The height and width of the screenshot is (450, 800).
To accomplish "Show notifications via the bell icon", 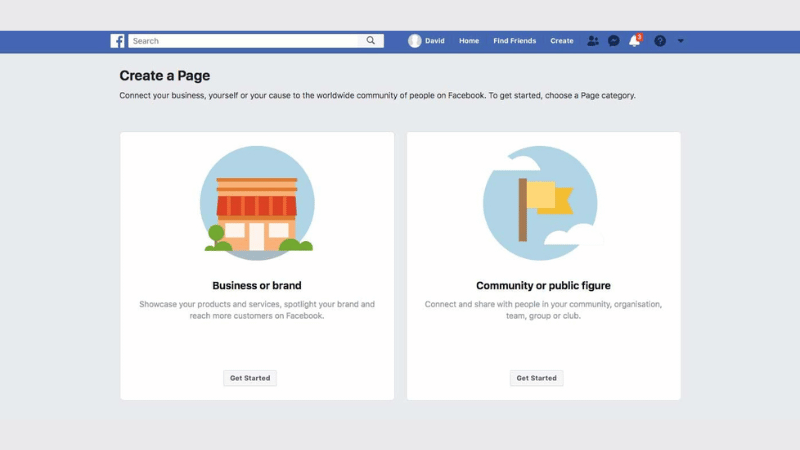I will tap(634, 41).
